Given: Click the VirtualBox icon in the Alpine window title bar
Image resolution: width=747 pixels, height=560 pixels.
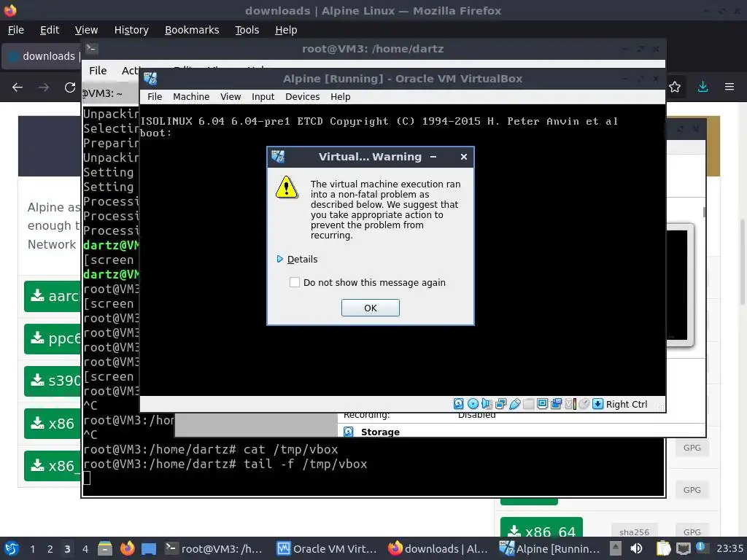Looking at the screenshot, I should click(150, 79).
